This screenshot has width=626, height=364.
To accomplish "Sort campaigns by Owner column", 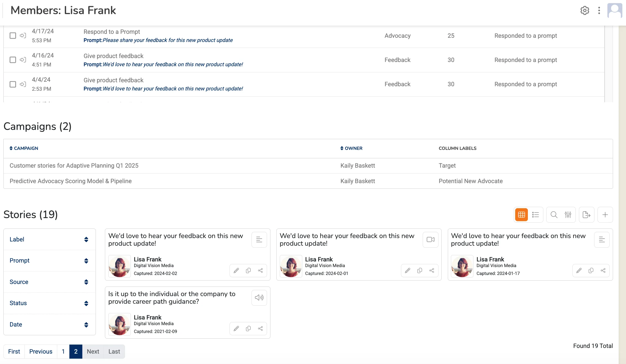I will tap(351, 148).
